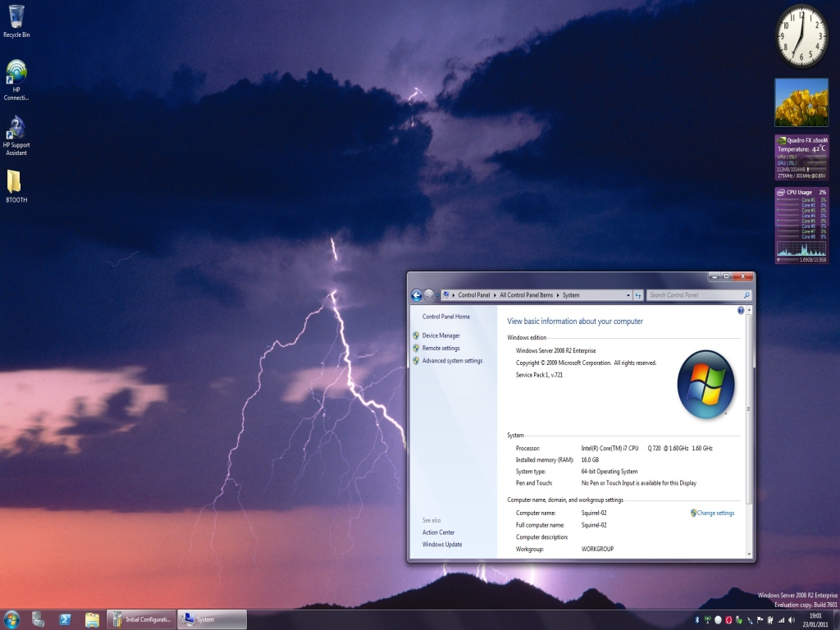The image size is (840, 630).
Task: Click the Quadro FX 1800M GPU gadget
Action: (x=802, y=157)
